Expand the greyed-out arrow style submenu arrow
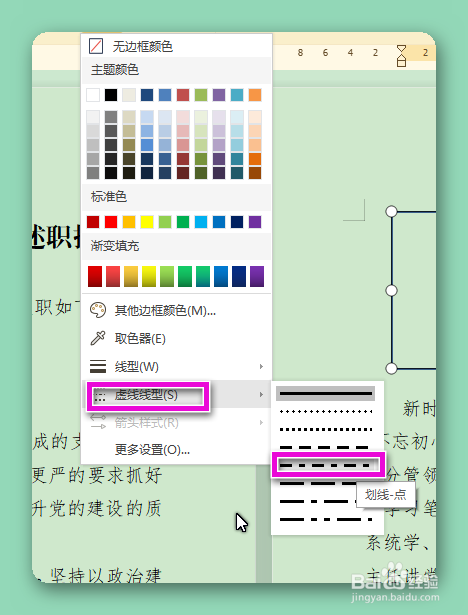This screenshot has height=615, width=468. (261, 422)
